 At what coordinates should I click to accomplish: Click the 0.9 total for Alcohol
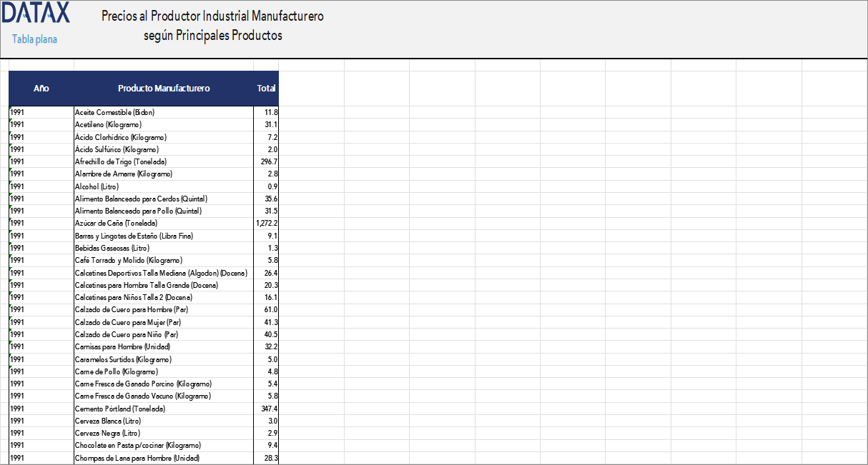point(266,186)
